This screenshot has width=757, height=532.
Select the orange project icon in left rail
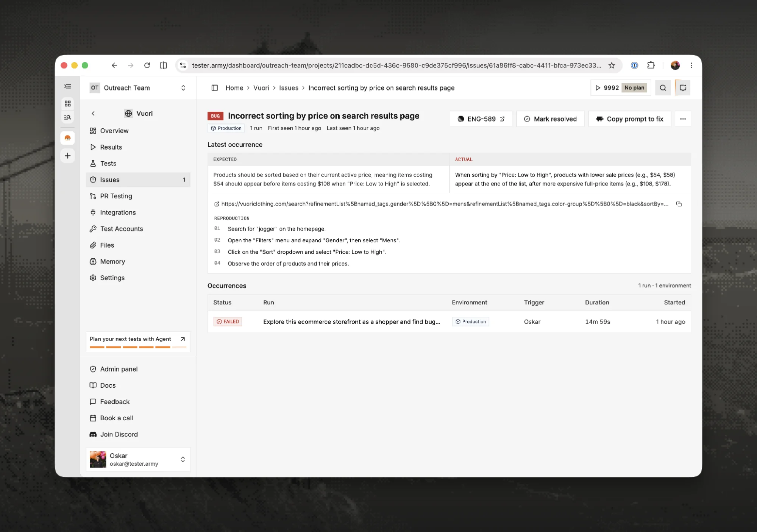click(x=68, y=138)
